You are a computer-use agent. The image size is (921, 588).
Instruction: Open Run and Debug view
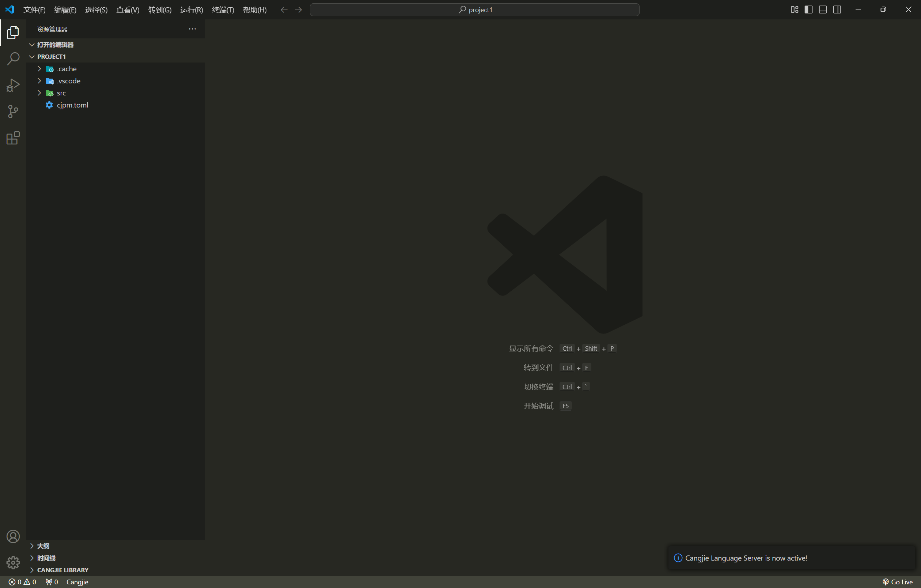pos(13,85)
